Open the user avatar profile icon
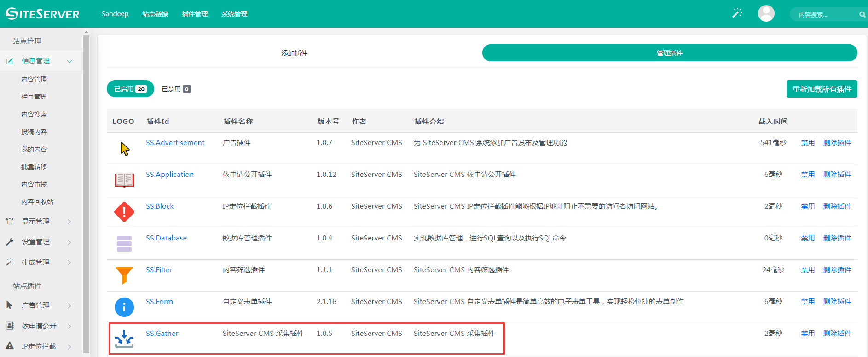The width and height of the screenshot is (868, 357). [x=766, y=13]
